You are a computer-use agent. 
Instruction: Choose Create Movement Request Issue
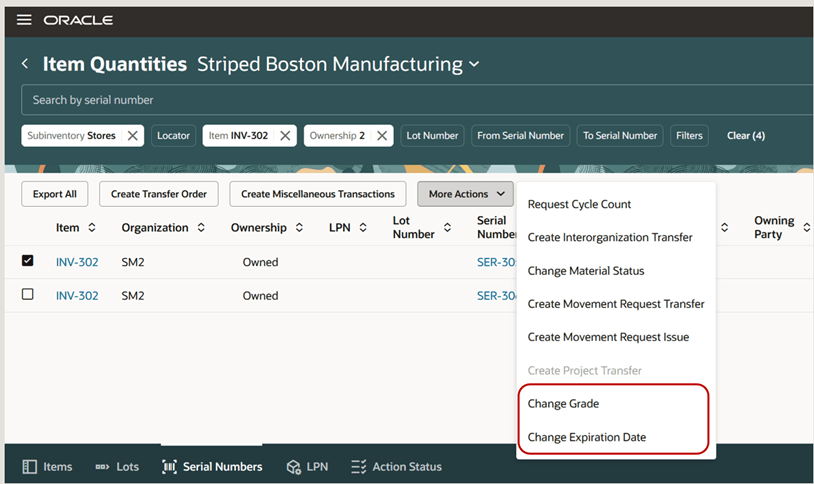coord(608,337)
